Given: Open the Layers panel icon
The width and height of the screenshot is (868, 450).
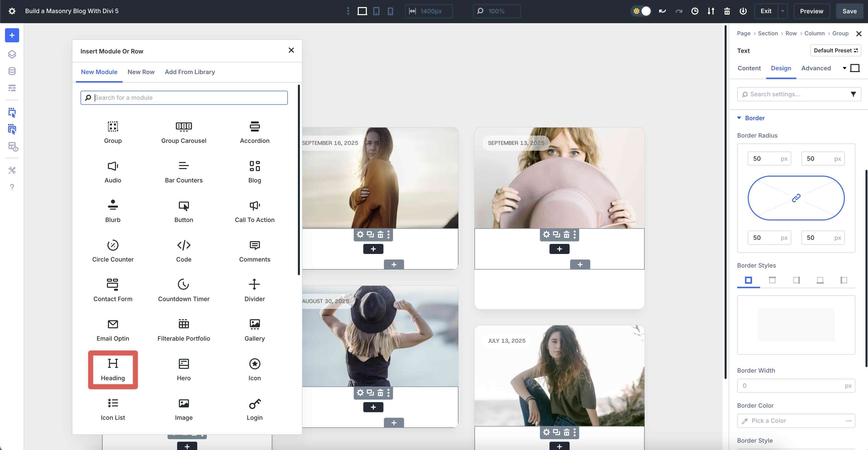Looking at the screenshot, I should click(12, 54).
